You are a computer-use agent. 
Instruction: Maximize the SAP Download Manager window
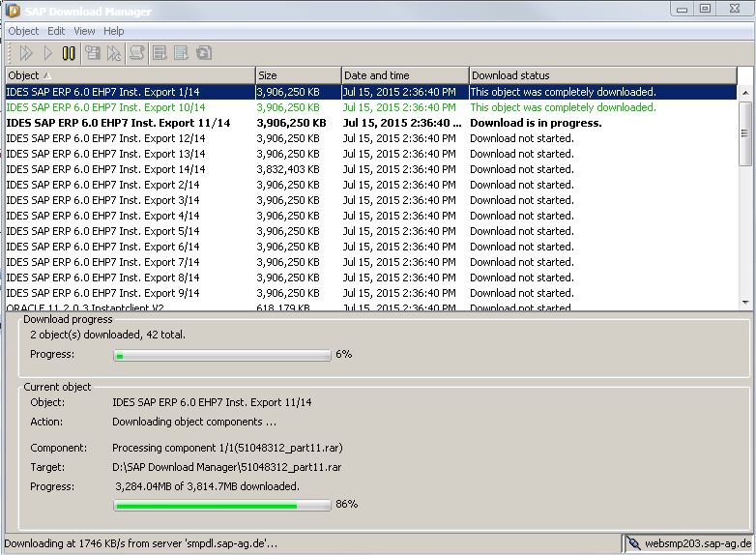[705, 9]
